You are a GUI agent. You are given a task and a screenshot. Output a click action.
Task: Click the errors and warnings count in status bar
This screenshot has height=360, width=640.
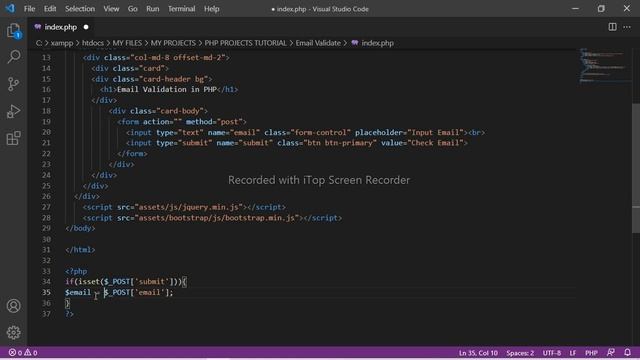[23, 353]
